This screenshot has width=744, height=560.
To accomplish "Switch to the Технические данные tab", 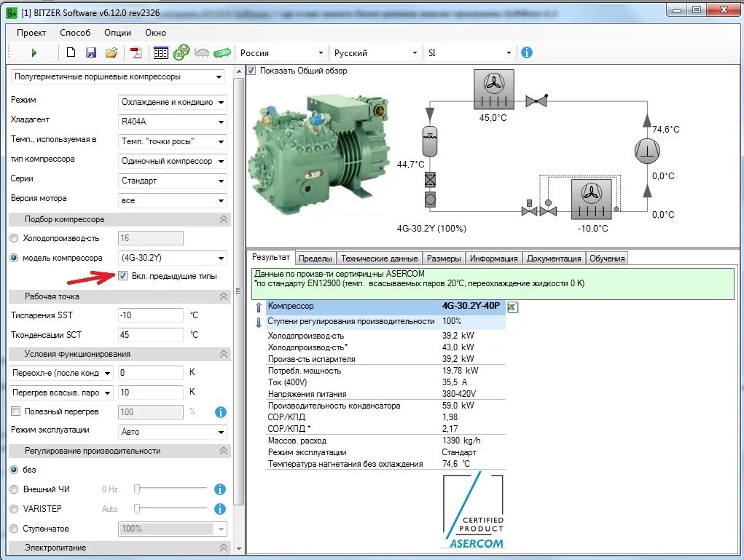I will pyautogui.click(x=379, y=259).
